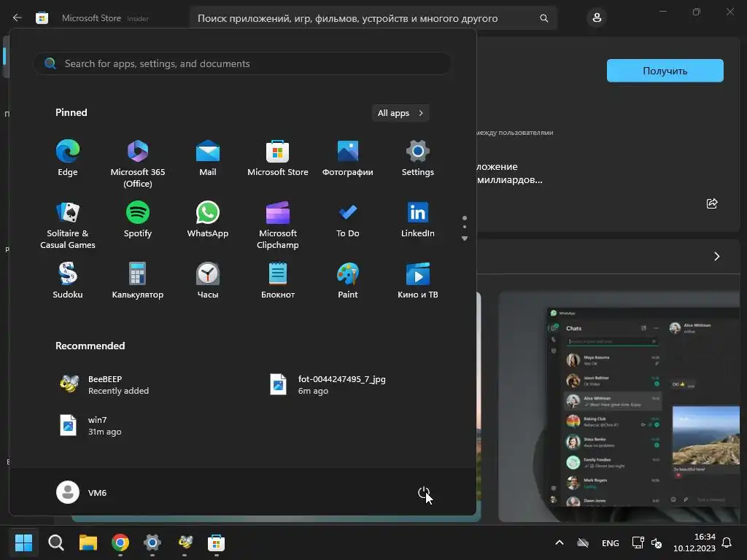Open Google Chrome from the taskbar
The width and height of the screenshot is (747, 560).
[120, 542]
